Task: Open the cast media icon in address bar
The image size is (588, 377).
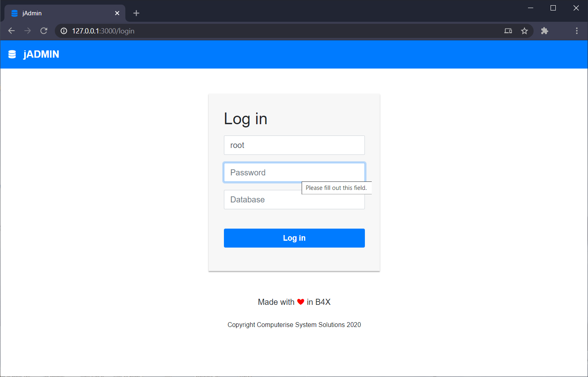Action: pyautogui.click(x=508, y=31)
